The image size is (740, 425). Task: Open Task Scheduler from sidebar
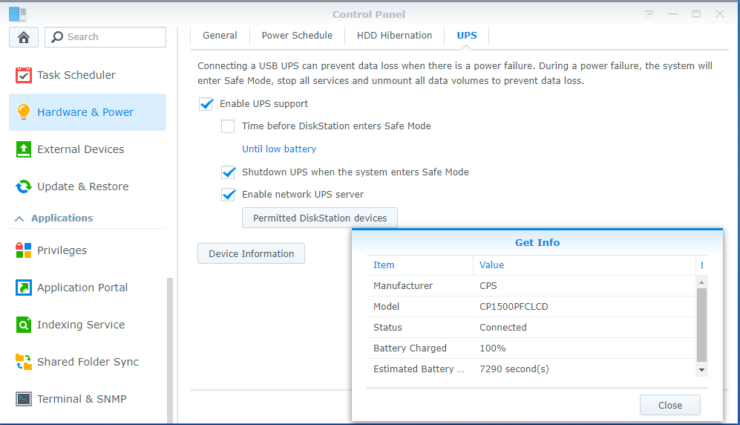click(76, 75)
